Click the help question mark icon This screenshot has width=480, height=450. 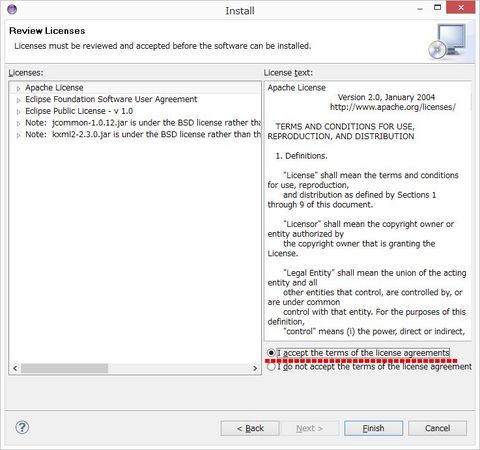click(22, 427)
